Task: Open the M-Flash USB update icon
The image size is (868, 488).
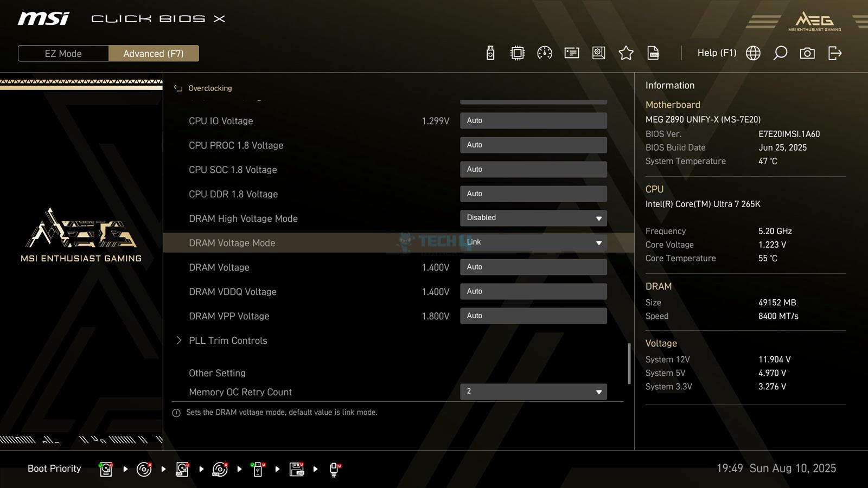Action: (x=490, y=53)
